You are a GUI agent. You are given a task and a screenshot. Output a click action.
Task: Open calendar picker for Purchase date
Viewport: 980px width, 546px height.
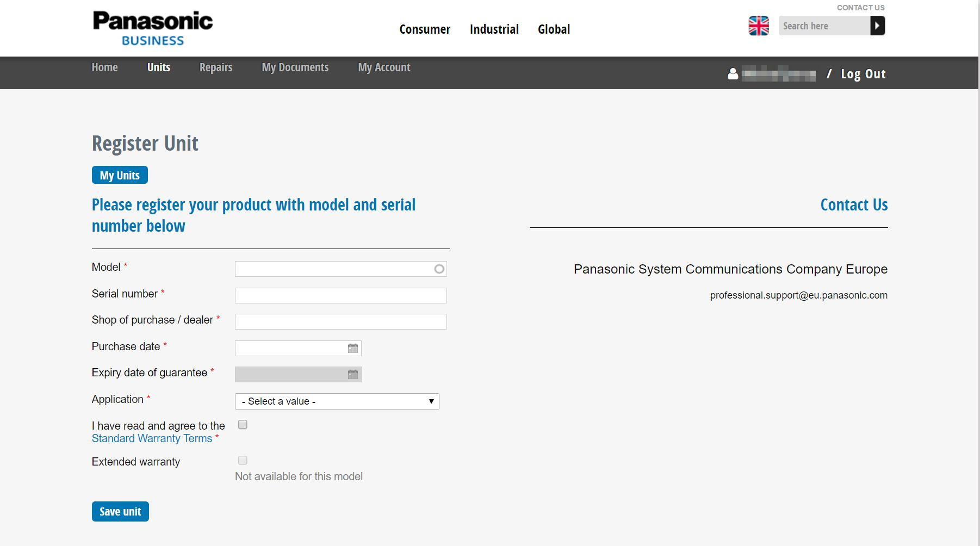click(x=353, y=348)
